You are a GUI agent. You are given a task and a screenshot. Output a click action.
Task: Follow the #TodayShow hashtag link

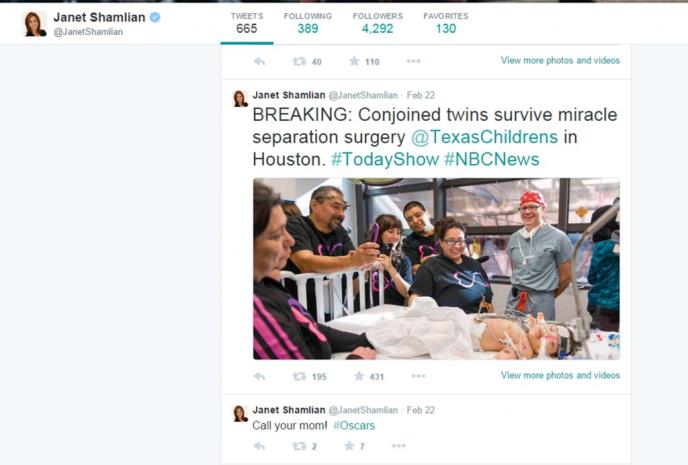tap(385, 159)
